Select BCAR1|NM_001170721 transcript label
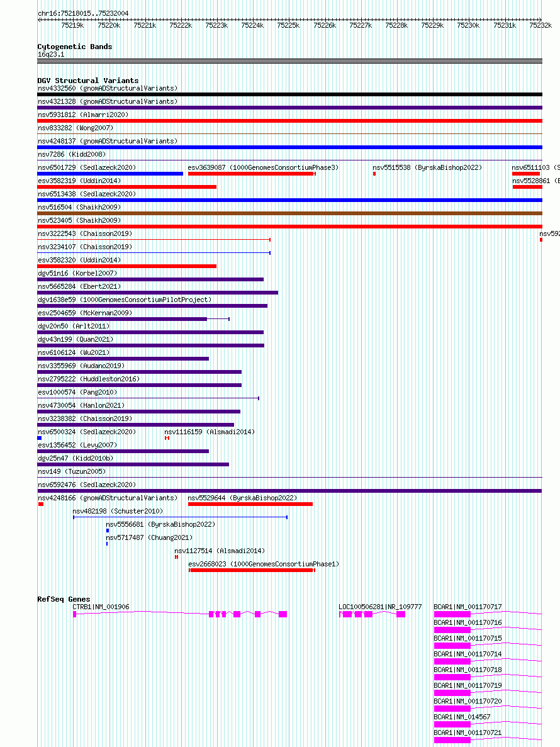This screenshot has width=560, height=747. coord(468,733)
